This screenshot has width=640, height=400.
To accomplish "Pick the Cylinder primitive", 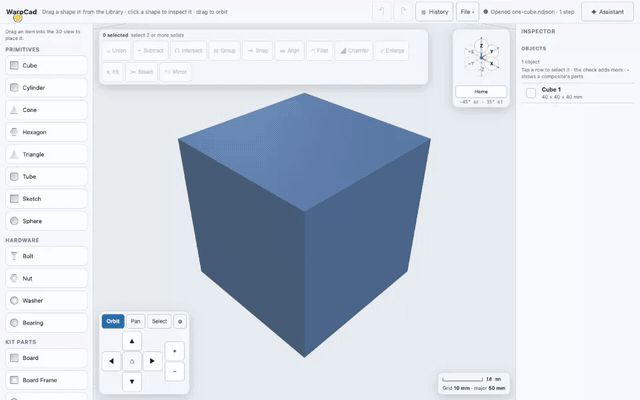I will pos(46,88).
